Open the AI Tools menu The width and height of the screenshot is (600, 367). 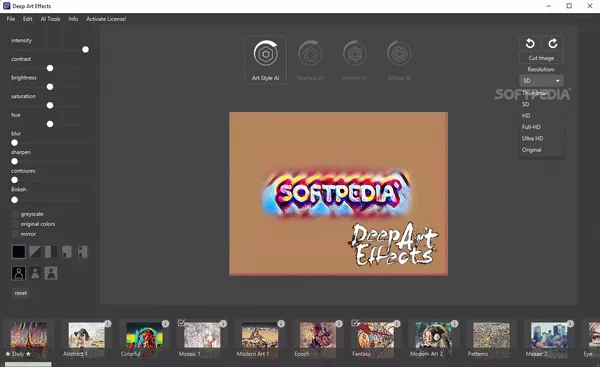(51, 19)
